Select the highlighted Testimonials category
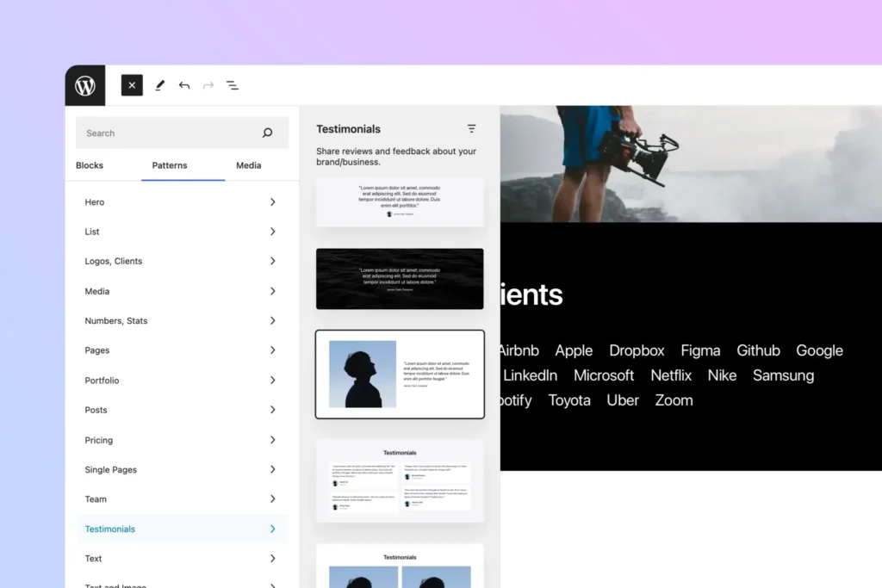The width and height of the screenshot is (882, 588). 182,529
